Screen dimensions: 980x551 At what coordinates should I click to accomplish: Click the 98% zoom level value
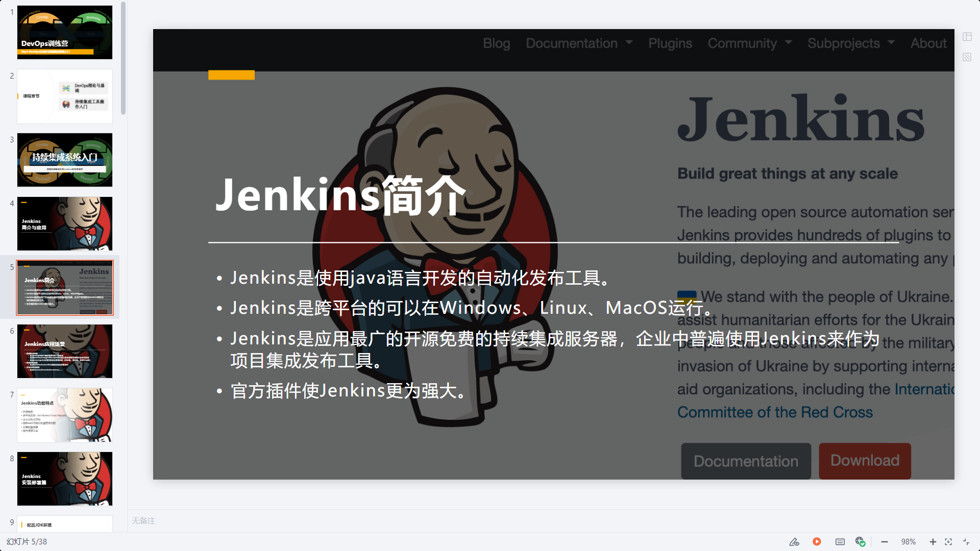pos(909,542)
